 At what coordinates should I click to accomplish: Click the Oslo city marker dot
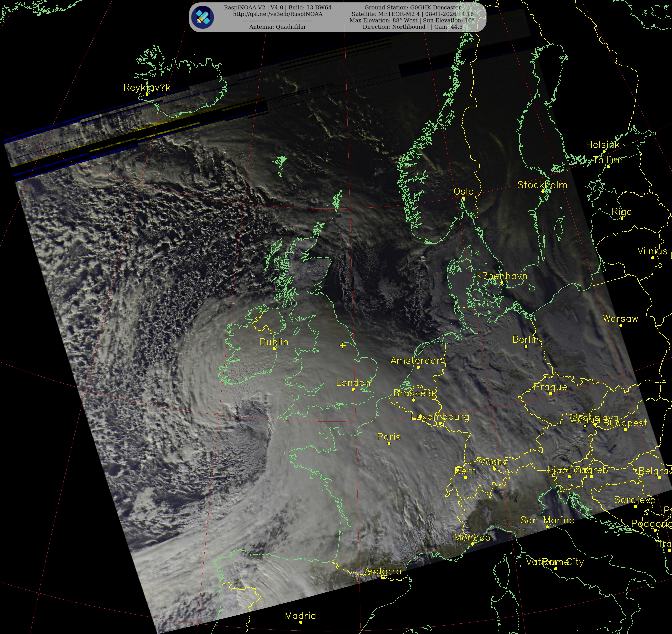[x=464, y=198]
